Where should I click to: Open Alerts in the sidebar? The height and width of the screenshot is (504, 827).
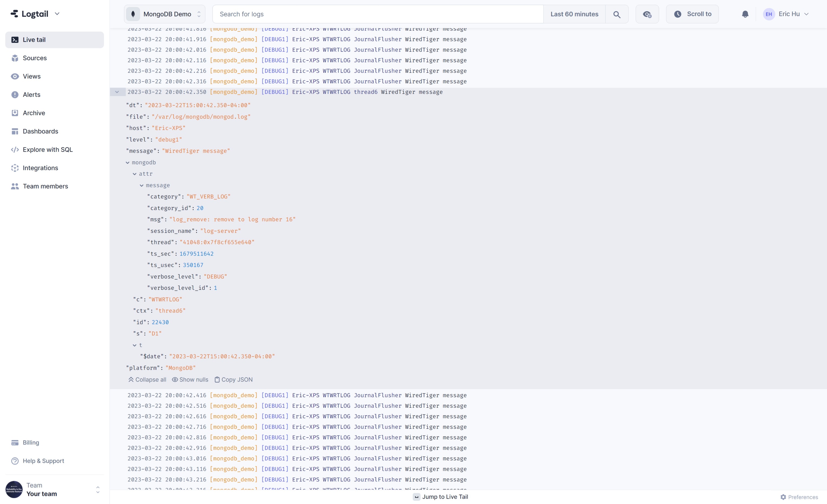(32, 94)
